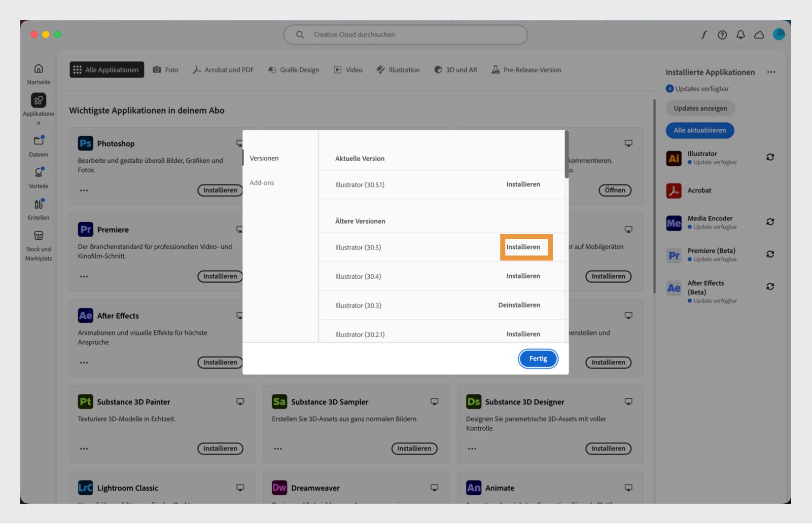Click the Dreamweaver app icon
Viewport: 812px width, 524px height.
279,488
